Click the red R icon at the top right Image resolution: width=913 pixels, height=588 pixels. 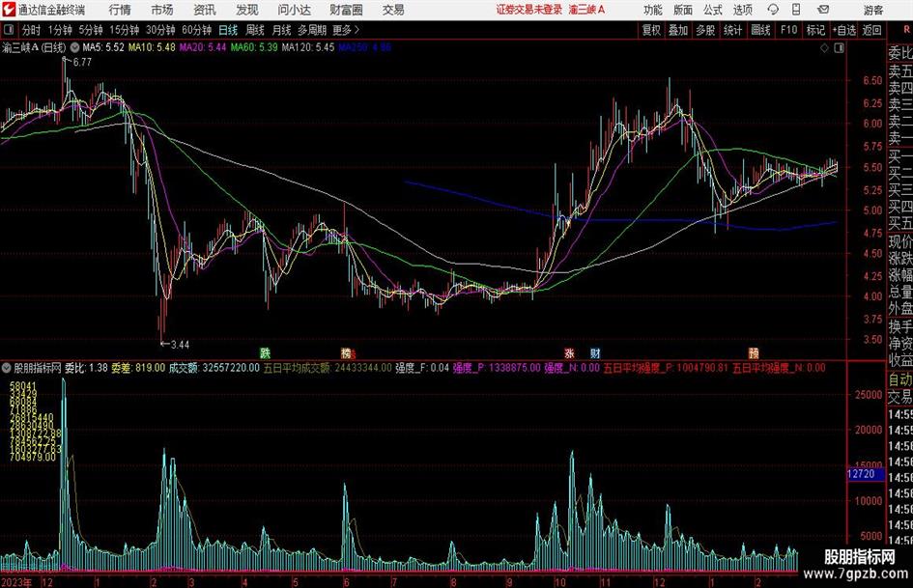[x=906, y=29]
